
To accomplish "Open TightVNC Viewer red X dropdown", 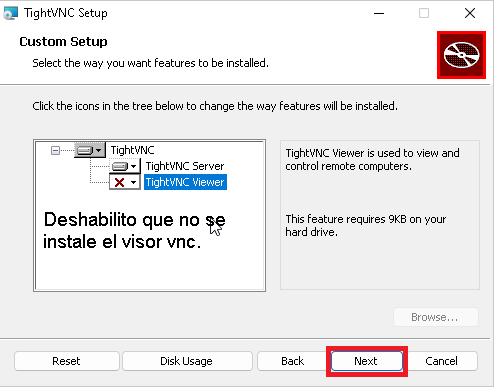I will 125,182.
